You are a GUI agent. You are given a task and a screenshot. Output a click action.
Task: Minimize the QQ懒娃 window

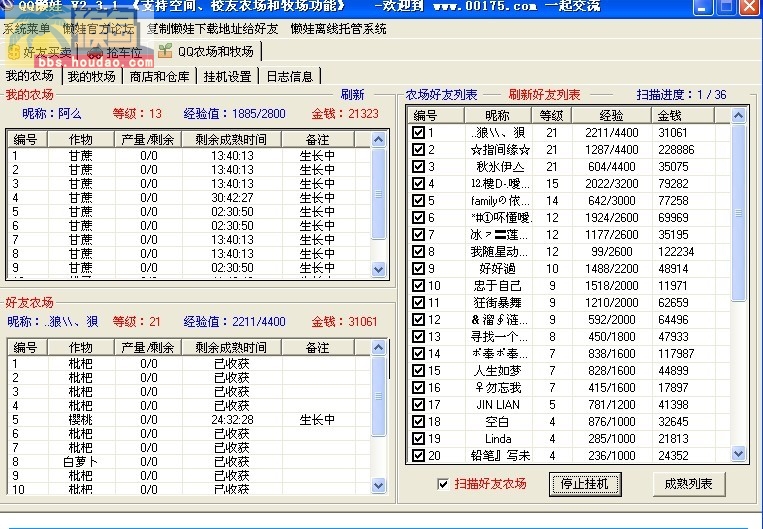tap(702, 7)
